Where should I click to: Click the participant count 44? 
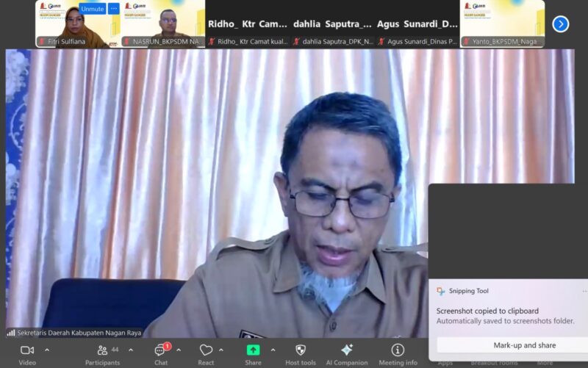(x=115, y=350)
